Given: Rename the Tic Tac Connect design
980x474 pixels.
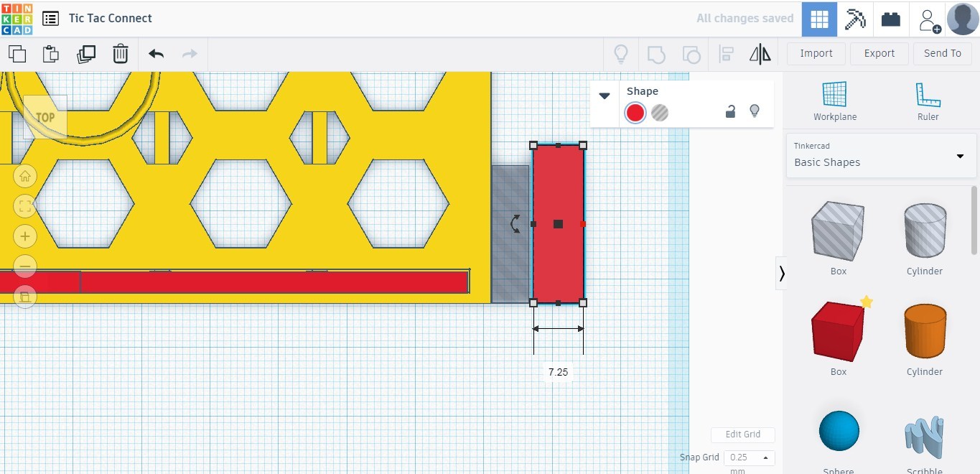Looking at the screenshot, I should pos(111,19).
